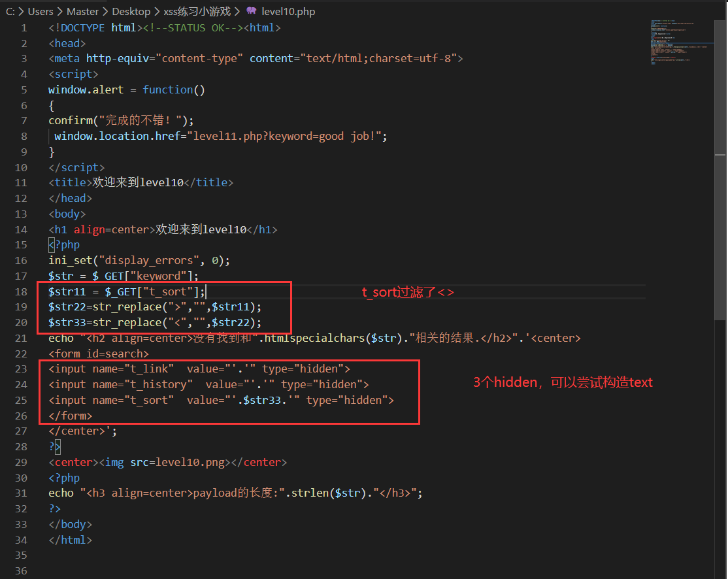Click line number 18 in the gutter
728x579 pixels.
[22, 291]
